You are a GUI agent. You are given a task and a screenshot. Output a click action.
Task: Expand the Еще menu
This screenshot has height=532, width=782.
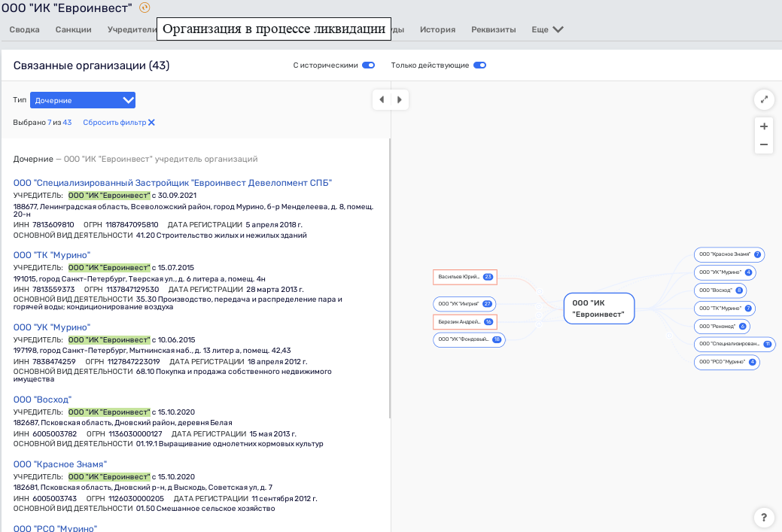[547, 29]
